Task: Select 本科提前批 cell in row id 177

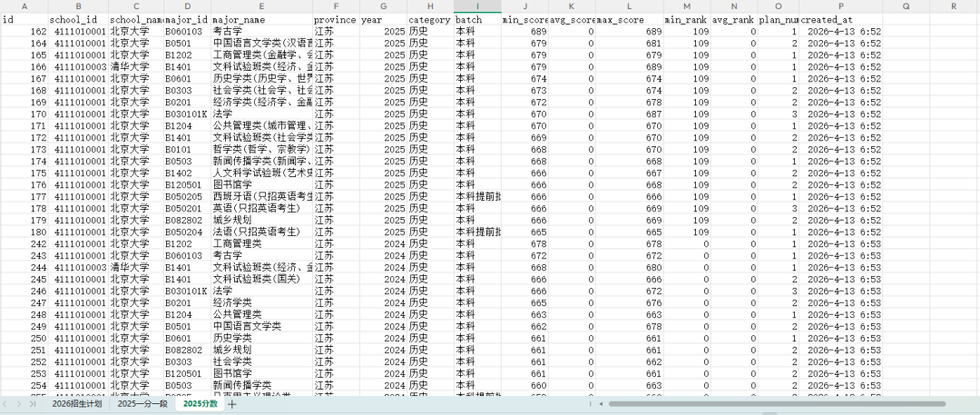Action: coord(477,196)
